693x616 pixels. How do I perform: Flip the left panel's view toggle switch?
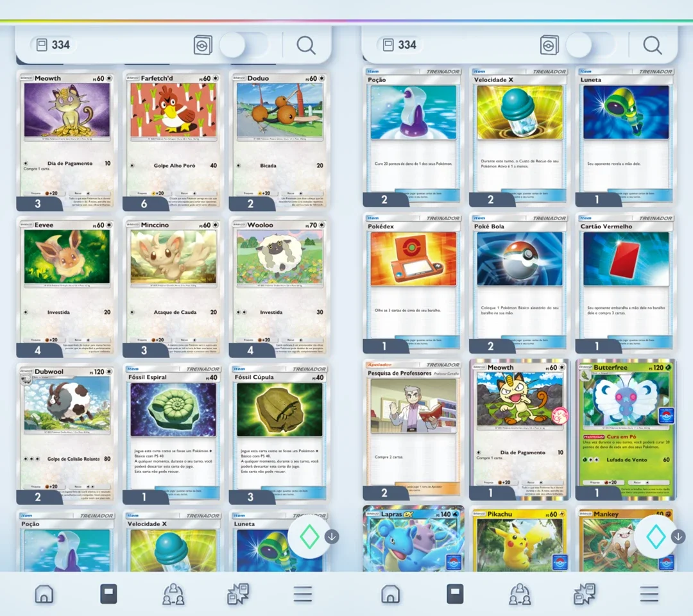(244, 45)
